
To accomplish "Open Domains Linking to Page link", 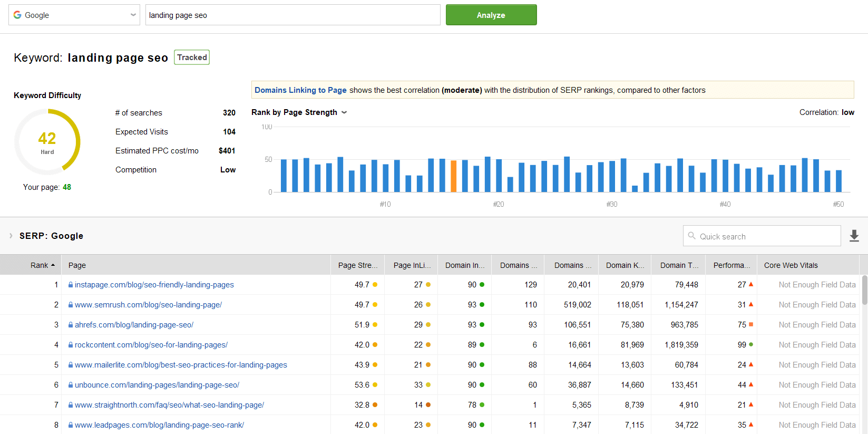I will pyautogui.click(x=300, y=90).
